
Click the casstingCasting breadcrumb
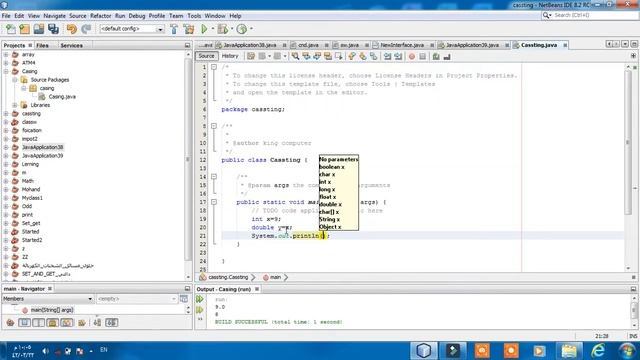point(228,277)
